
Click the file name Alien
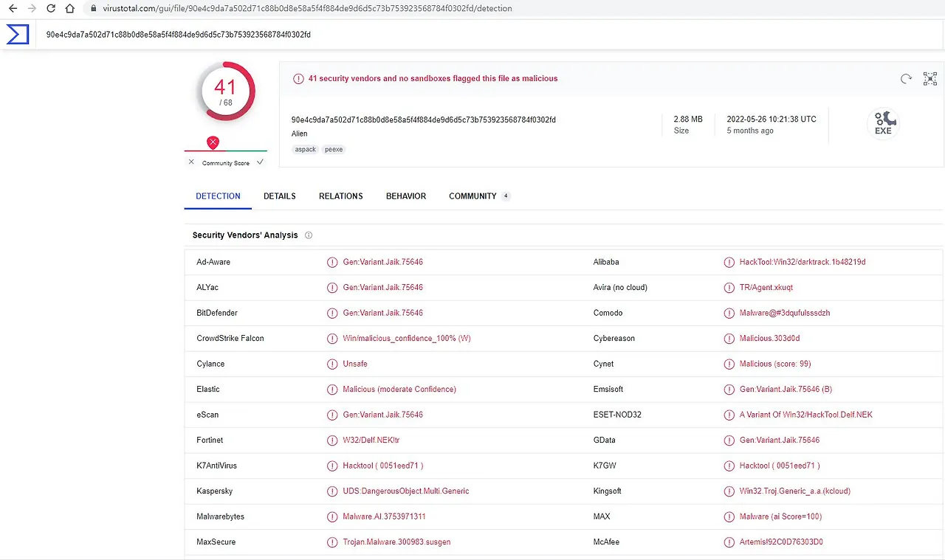pyautogui.click(x=300, y=134)
